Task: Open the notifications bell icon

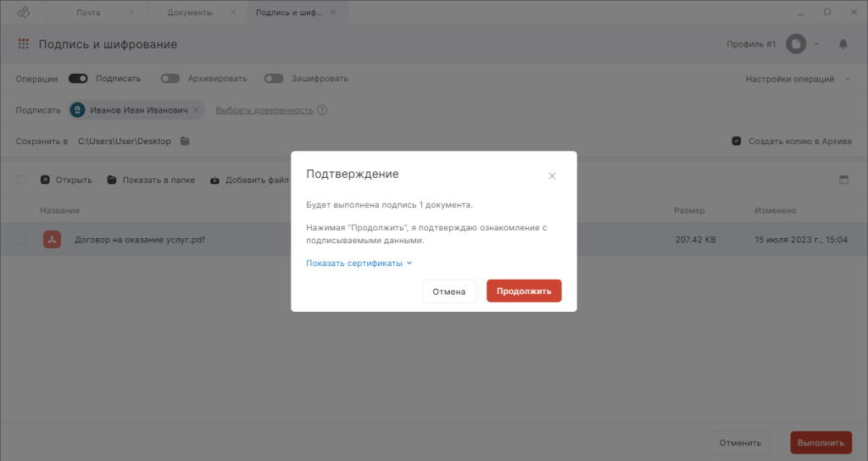Action: (x=843, y=44)
